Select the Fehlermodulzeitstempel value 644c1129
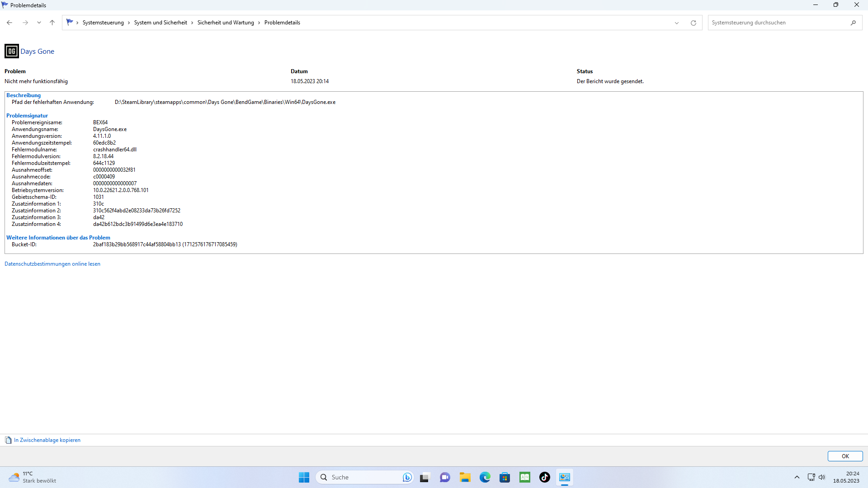This screenshot has width=868, height=488. [104, 163]
